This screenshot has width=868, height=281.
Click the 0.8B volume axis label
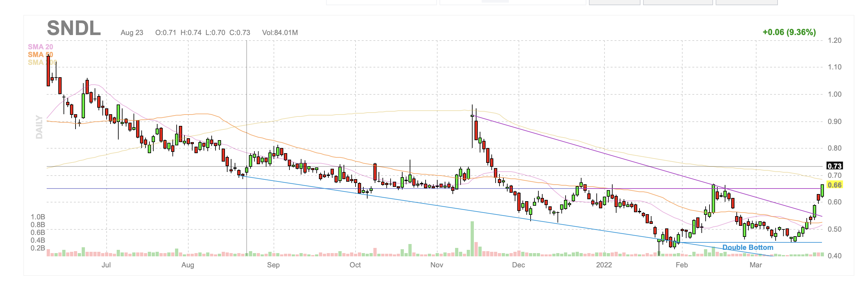38,225
